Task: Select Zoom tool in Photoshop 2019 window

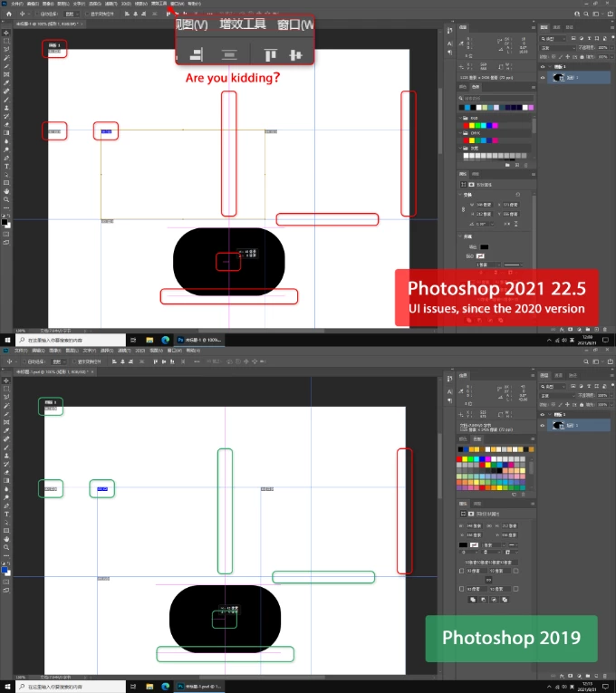Action: click(x=6, y=547)
